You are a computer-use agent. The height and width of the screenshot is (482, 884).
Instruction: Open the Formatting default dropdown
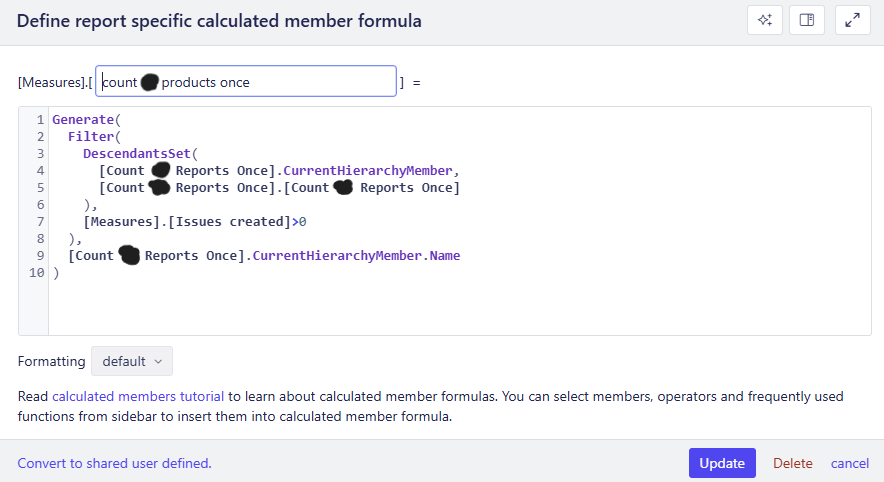132,361
